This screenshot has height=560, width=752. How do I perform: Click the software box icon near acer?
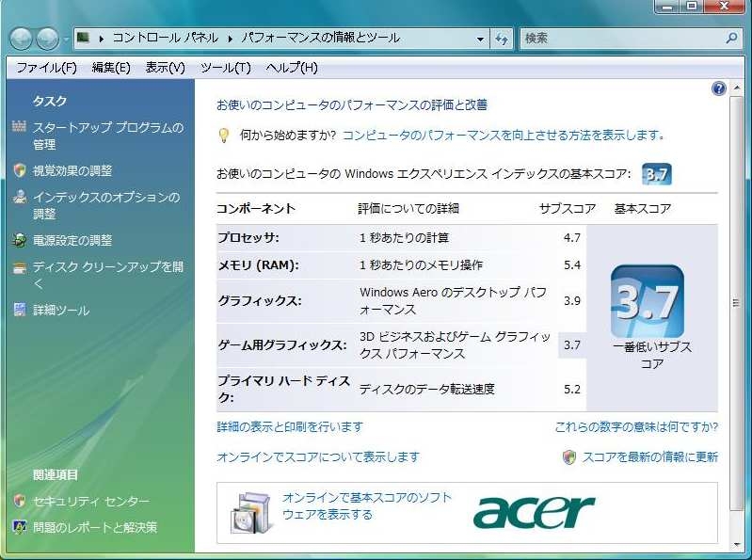pos(249,513)
